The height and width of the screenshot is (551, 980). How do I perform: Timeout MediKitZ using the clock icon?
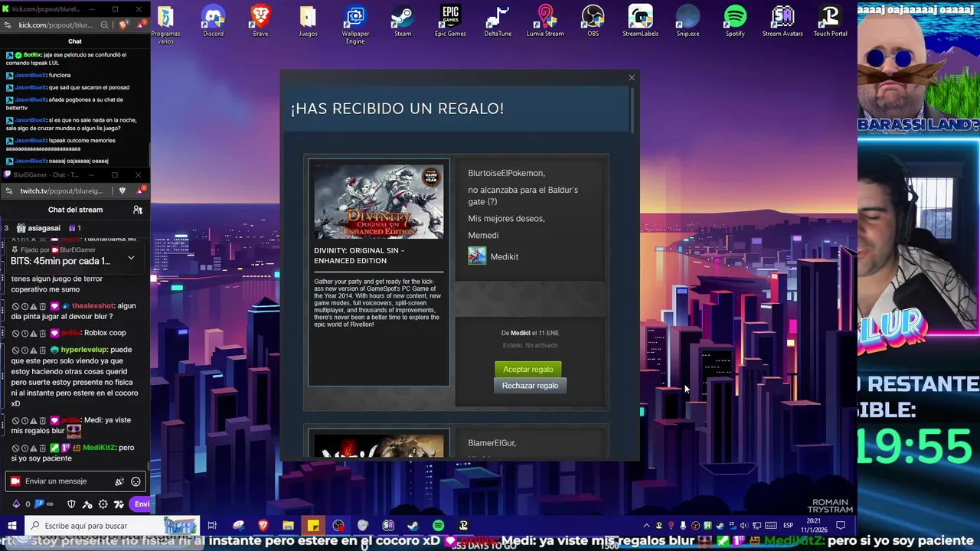pyautogui.click(x=24, y=448)
